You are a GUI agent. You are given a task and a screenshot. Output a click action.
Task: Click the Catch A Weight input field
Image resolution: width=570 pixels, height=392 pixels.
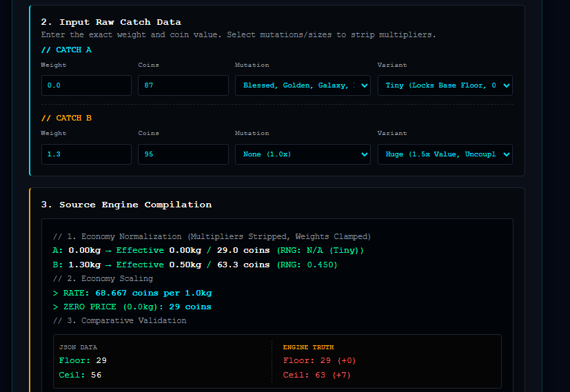86,85
